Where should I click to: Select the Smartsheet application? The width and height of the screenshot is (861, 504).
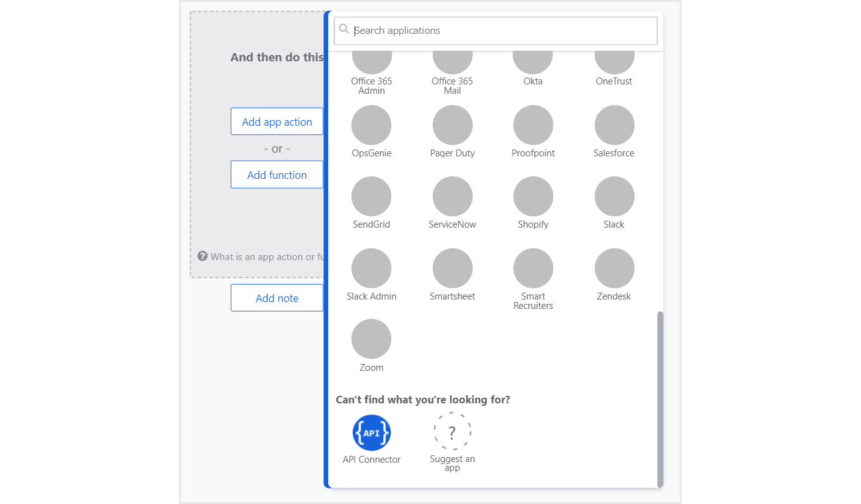point(452,268)
